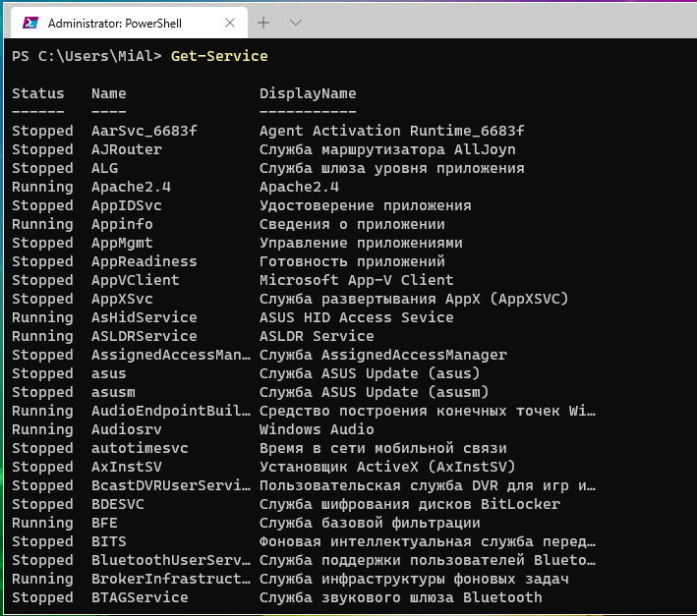Click the PowerShell icon in the tab

30,23
